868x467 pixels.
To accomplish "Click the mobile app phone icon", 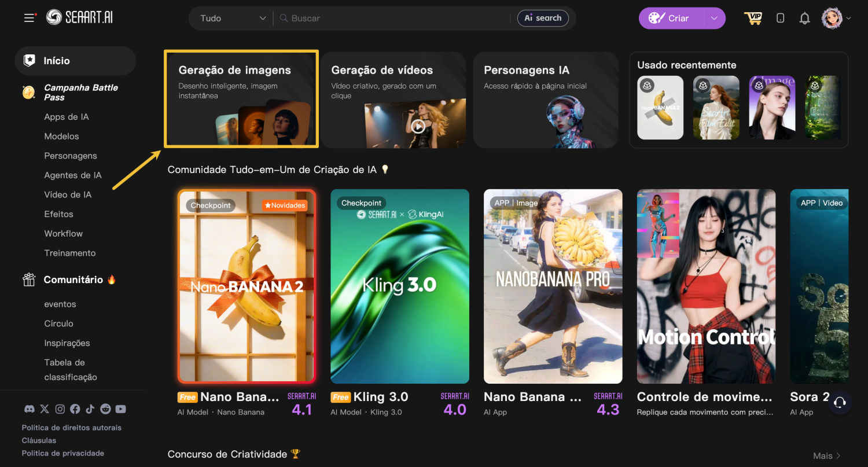I will (x=780, y=19).
